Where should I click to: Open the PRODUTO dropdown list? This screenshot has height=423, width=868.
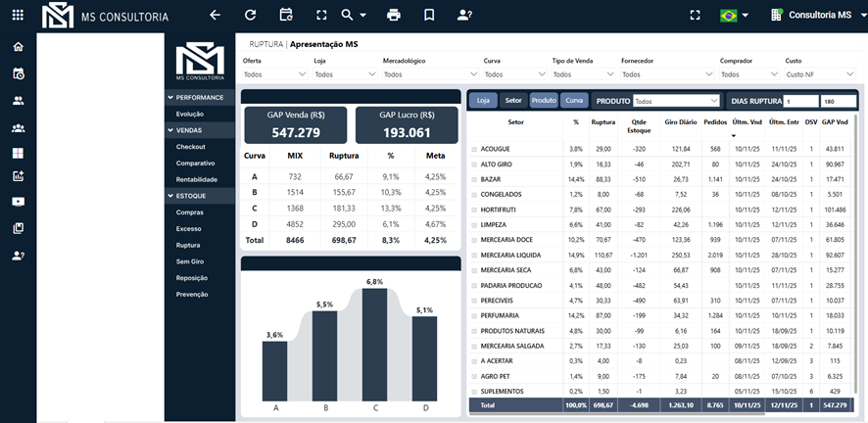(x=676, y=101)
